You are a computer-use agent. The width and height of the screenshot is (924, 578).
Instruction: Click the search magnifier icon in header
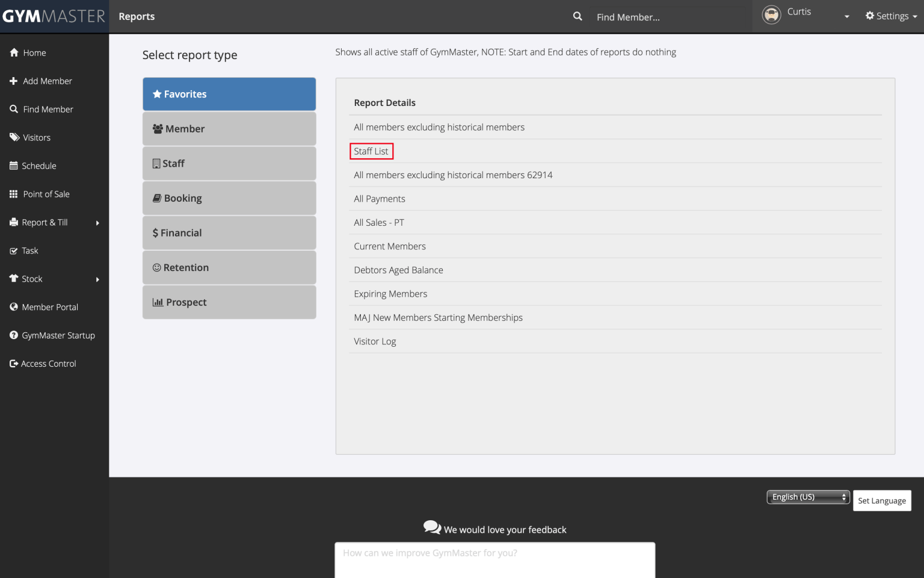pos(577,16)
